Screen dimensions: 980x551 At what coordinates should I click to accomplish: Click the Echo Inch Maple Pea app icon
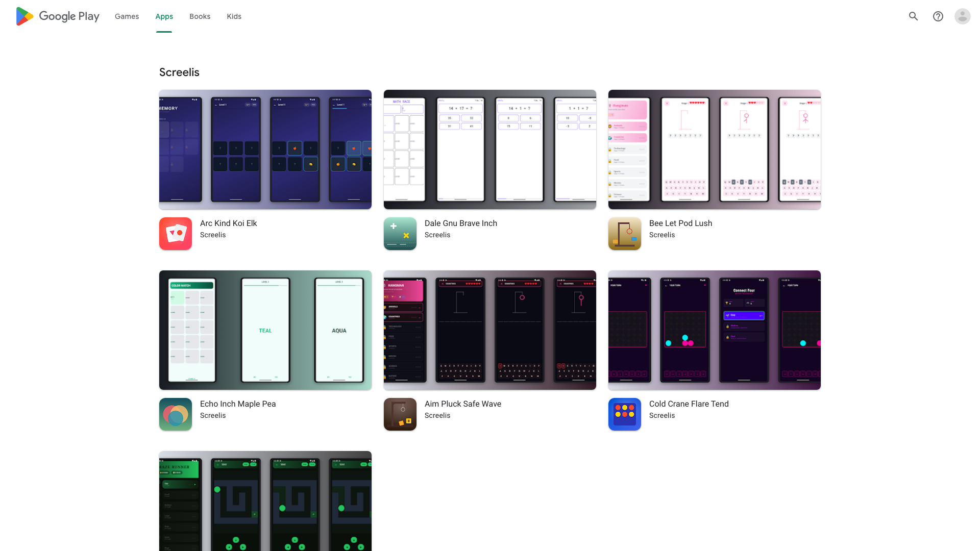click(x=176, y=414)
